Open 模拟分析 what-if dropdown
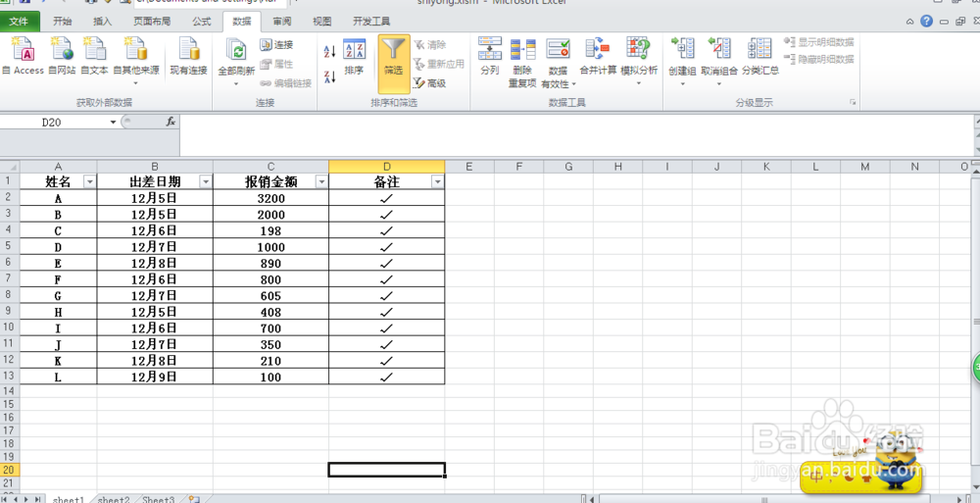The image size is (980, 503). click(x=639, y=61)
